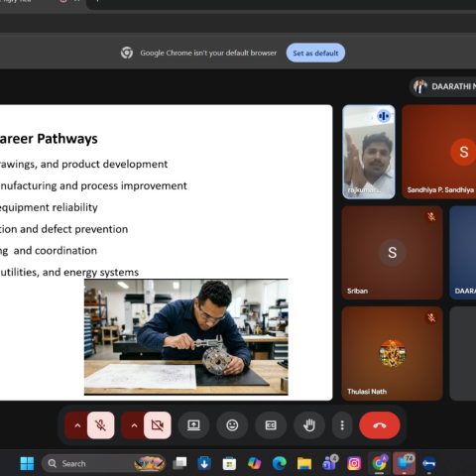Start presenting your screen
Image resolution: width=476 pixels, height=476 pixels.
click(x=193, y=425)
